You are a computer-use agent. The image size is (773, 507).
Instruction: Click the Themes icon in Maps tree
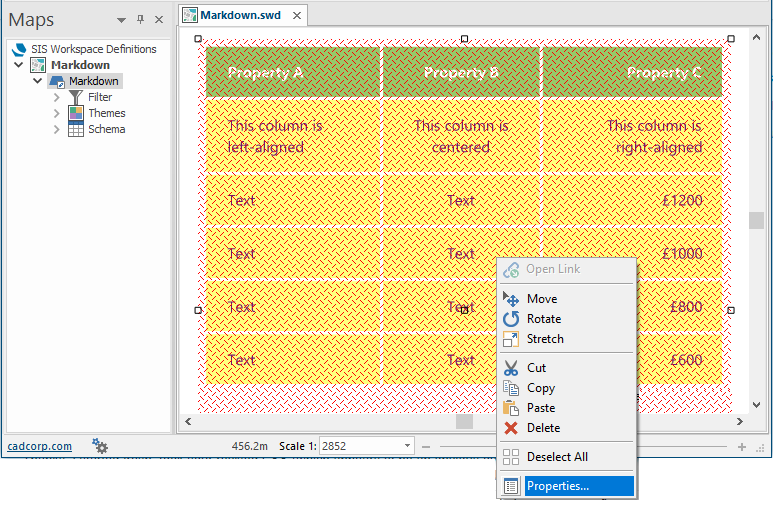click(76, 113)
